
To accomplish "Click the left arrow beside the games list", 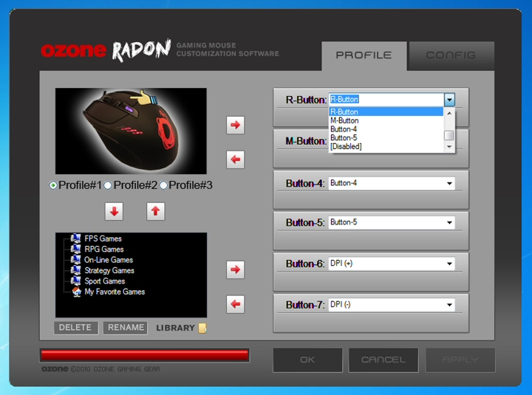I will (x=236, y=304).
